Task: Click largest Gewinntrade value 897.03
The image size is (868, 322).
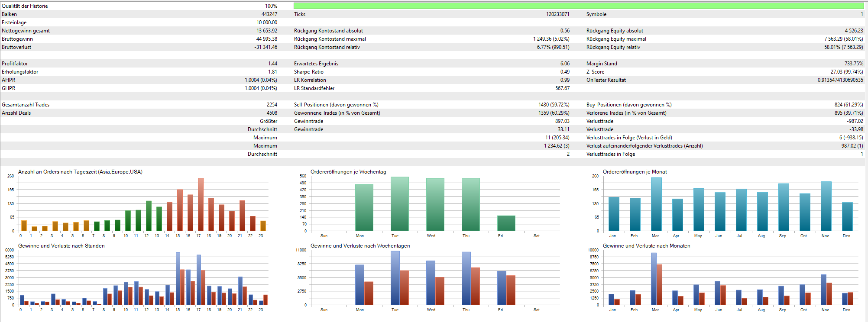Action: (562, 121)
